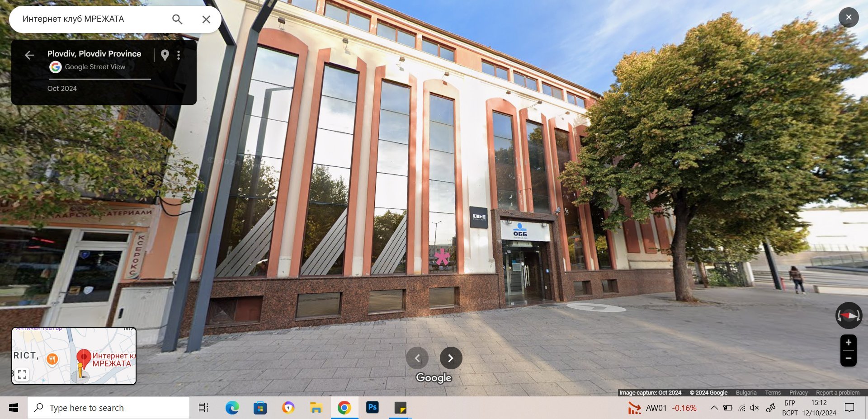
Task: Expand the minimap to fullscreen
Action: (x=22, y=374)
